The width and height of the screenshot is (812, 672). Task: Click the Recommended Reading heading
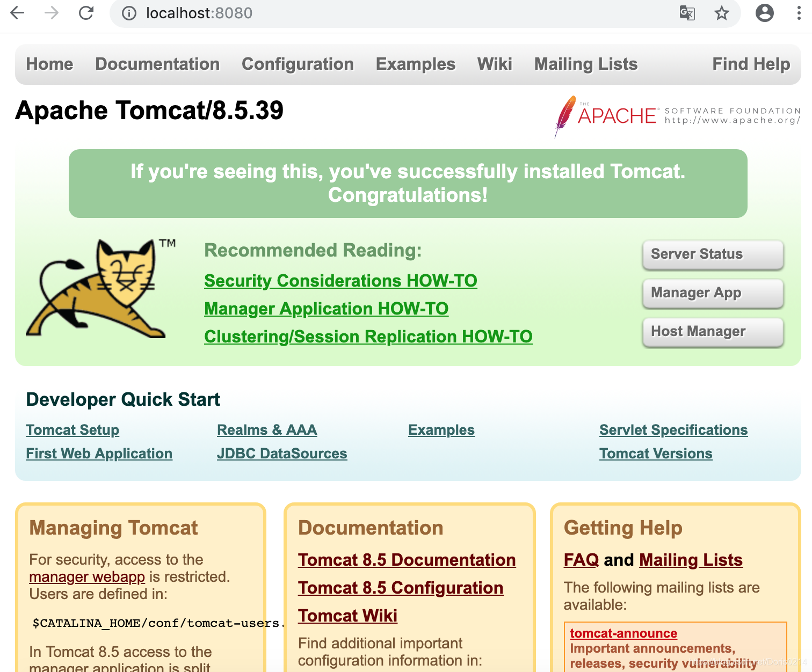point(313,250)
